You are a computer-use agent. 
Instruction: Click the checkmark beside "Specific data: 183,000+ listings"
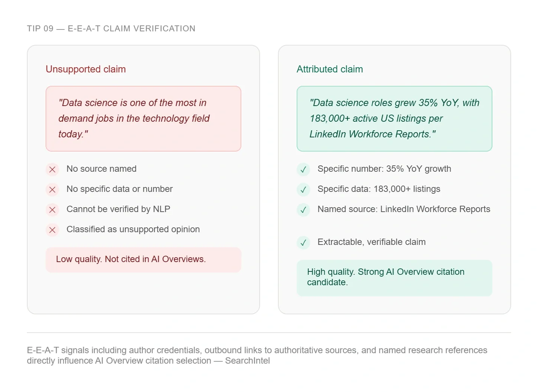303,190
